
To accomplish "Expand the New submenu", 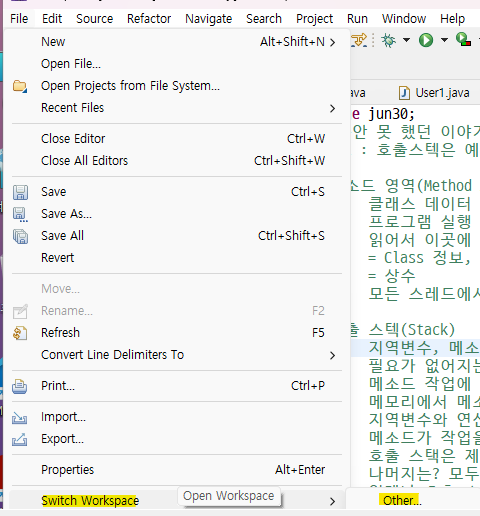I will 177,42.
